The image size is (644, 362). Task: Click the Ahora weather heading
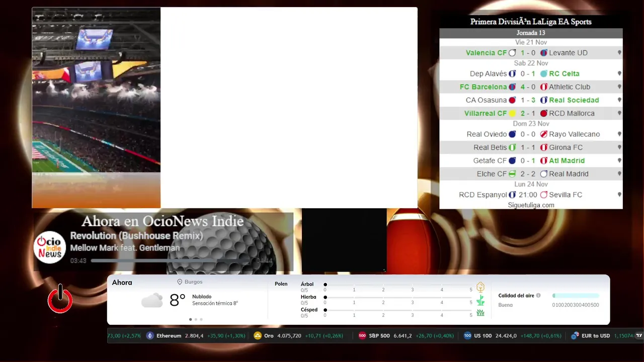[122, 283]
